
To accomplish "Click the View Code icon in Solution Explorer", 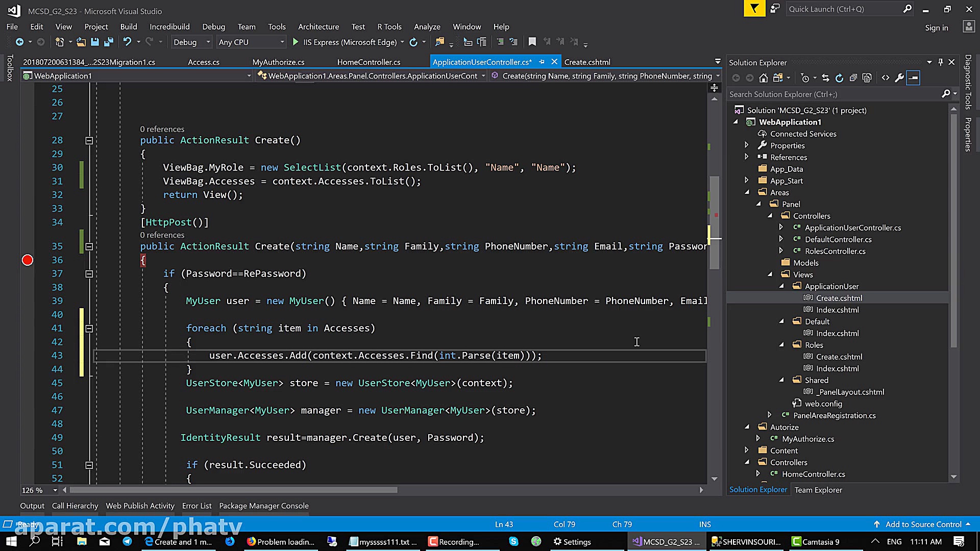I will [x=886, y=78].
